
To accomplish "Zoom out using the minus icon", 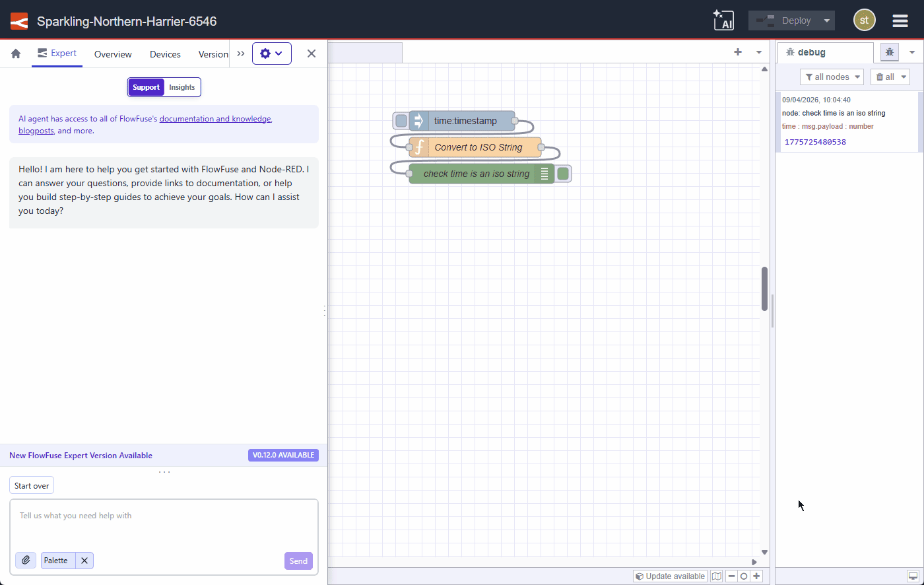I will pyautogui.click(x=731, y=576).
